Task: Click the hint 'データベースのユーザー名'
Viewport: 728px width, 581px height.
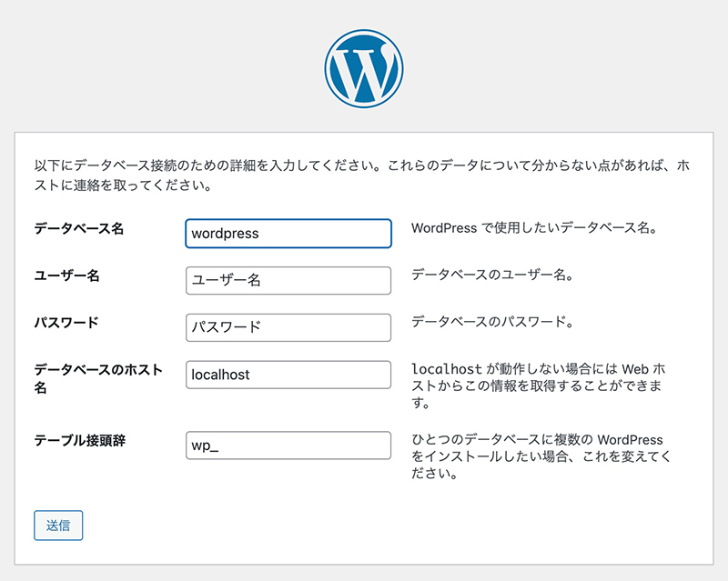Action: pos(491,275)
